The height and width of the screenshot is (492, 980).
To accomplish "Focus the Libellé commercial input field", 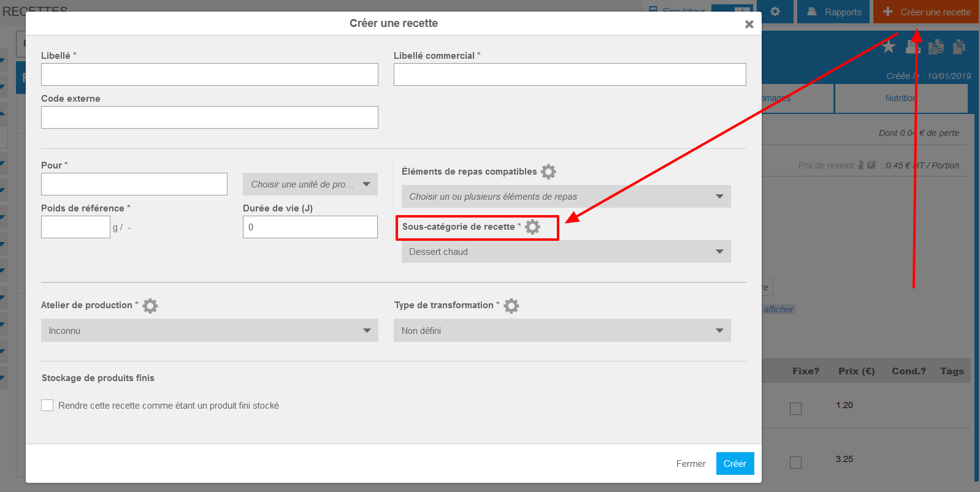I will coord(569,75).
